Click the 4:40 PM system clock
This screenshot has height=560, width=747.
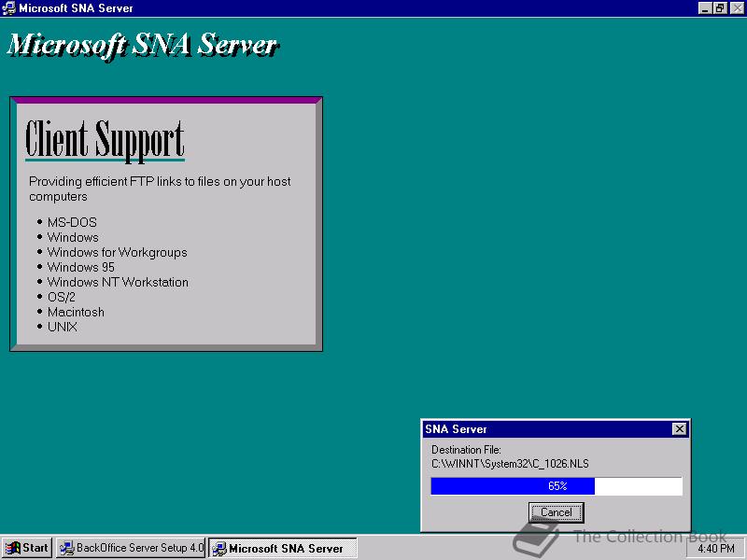coord(716,549)
